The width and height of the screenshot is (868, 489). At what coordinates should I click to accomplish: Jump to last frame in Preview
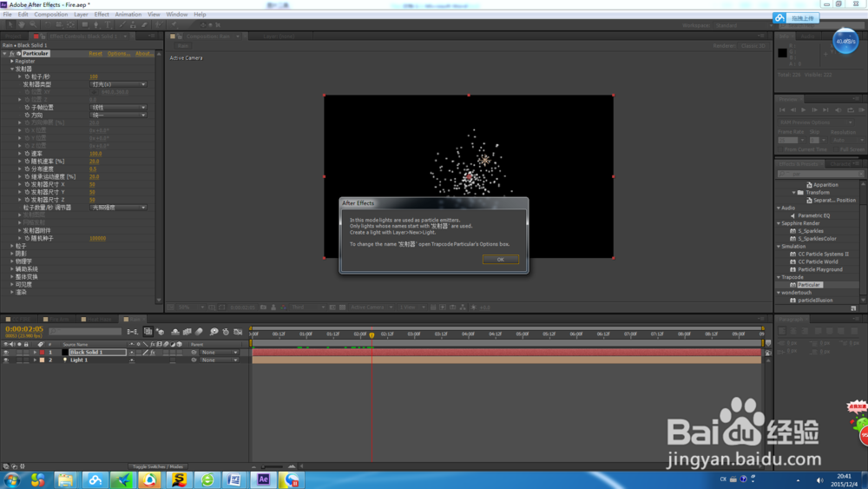(825, 110)
